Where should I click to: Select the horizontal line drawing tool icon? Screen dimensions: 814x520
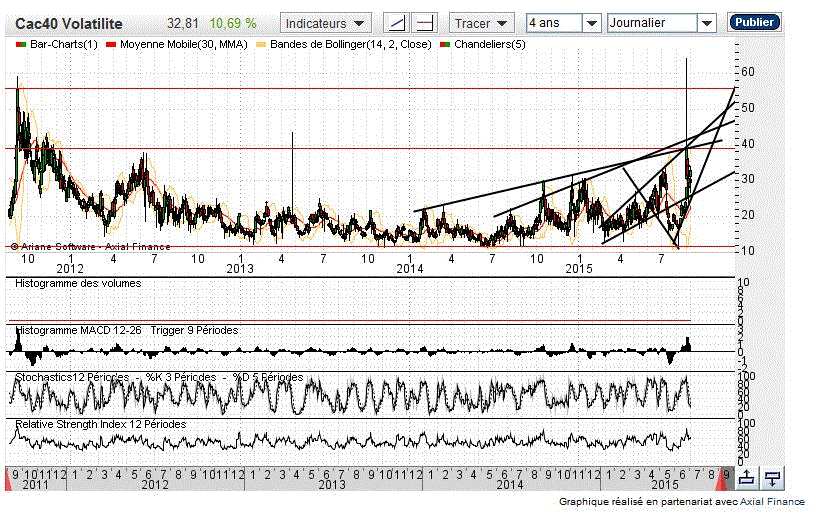click(x=425, y=23)
